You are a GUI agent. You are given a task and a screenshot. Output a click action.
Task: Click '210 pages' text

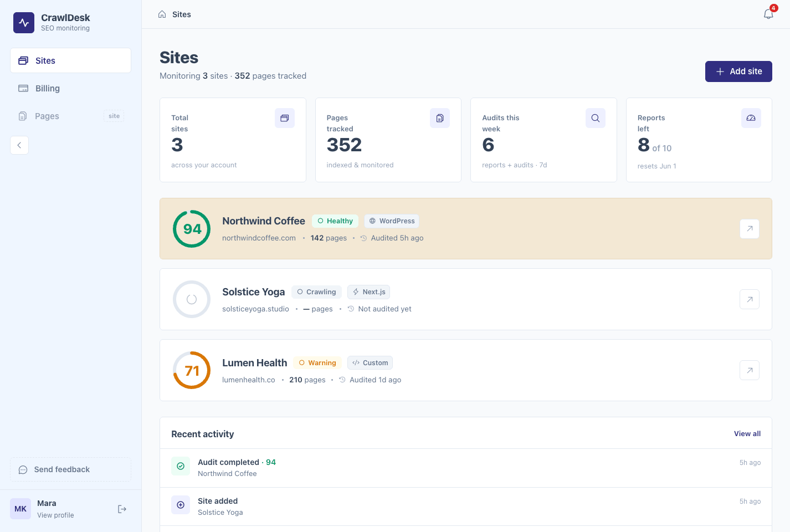(x=307, y=380)
